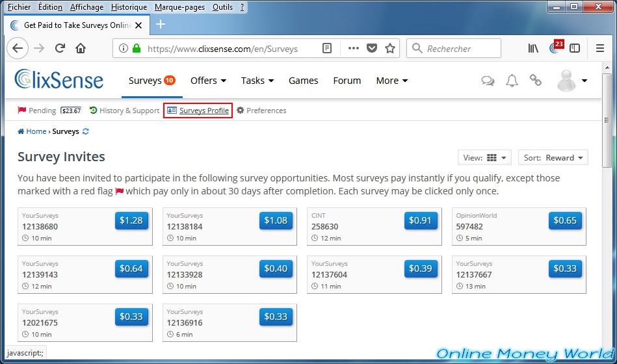Click the affiliate link chain icon
Image resolution: width=617 pixels, height=364 pixels.
[536, 81]
